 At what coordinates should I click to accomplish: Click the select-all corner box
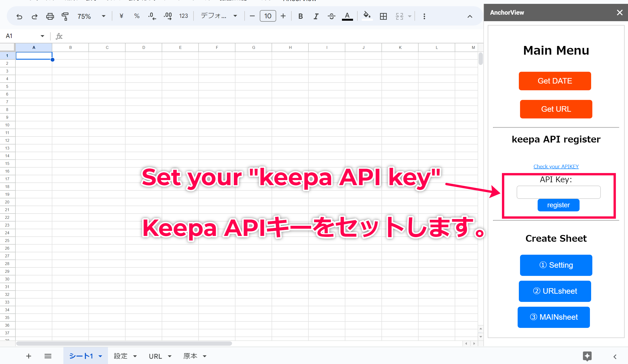tap(7, 47)
